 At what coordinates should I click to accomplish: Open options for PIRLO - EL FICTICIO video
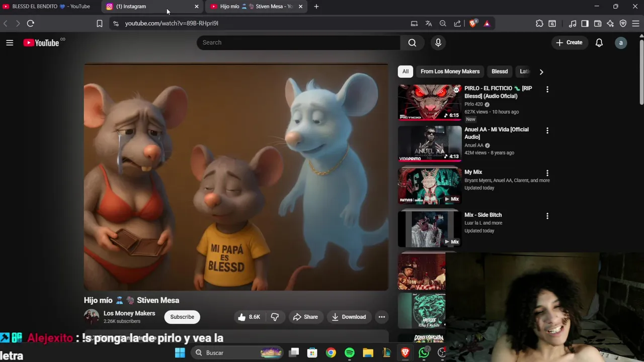click(547, 89)
